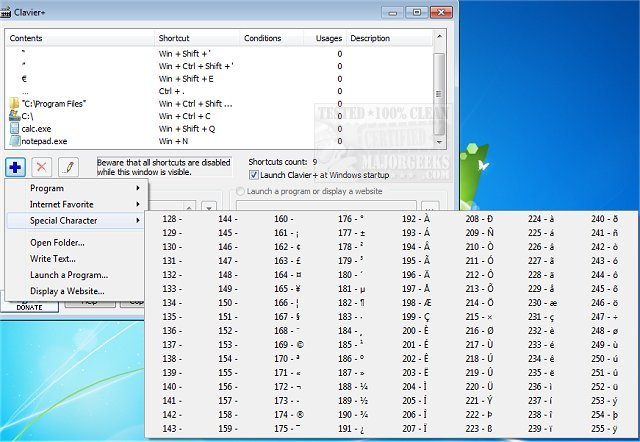Choose Open Folder... from the menu
The image size is (640, 442).
(x=57, y=242)
